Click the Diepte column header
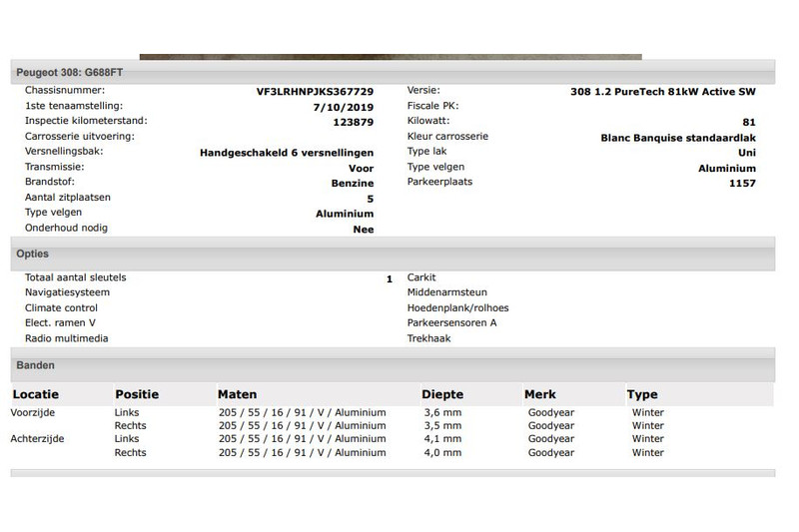Screen dimensions: 799x532 [x=442, y=395]
